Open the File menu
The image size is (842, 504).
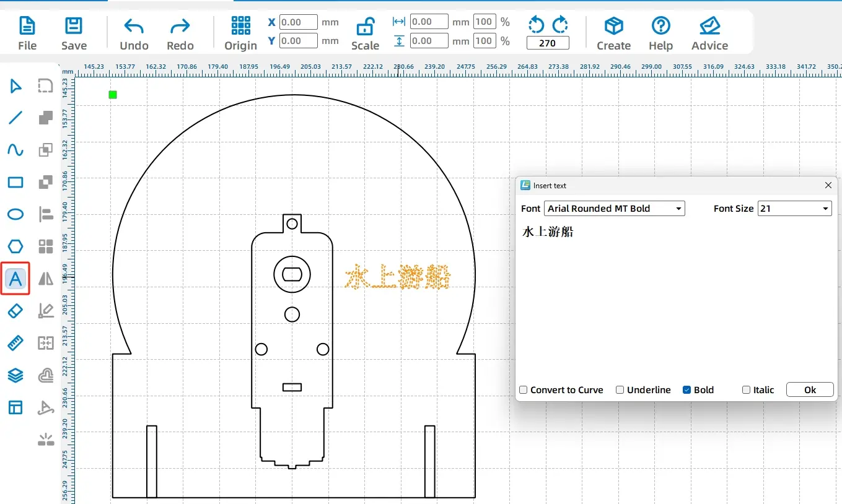pyautogui.click(x=27, y=33)
